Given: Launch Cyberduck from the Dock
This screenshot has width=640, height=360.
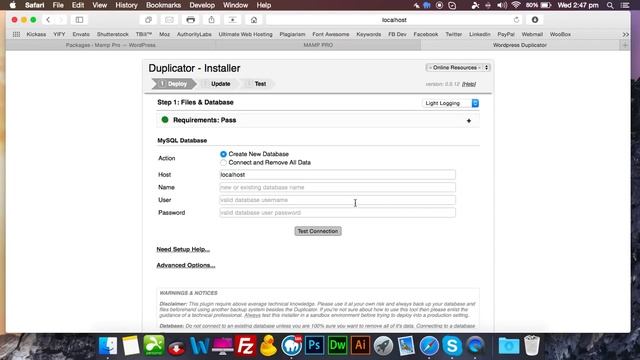Looking at the screenshot, I should click(268, 346).
